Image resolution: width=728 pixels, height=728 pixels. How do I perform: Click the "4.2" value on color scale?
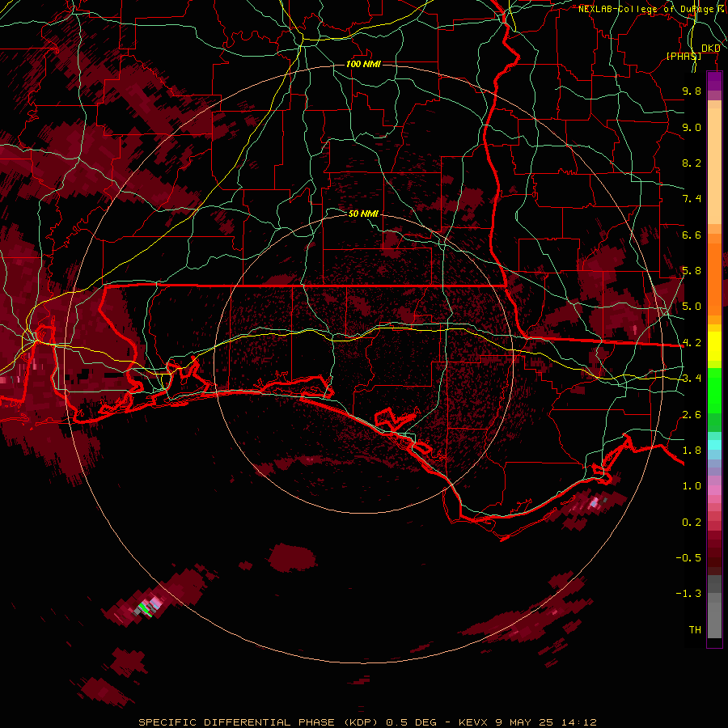point(692,343)
